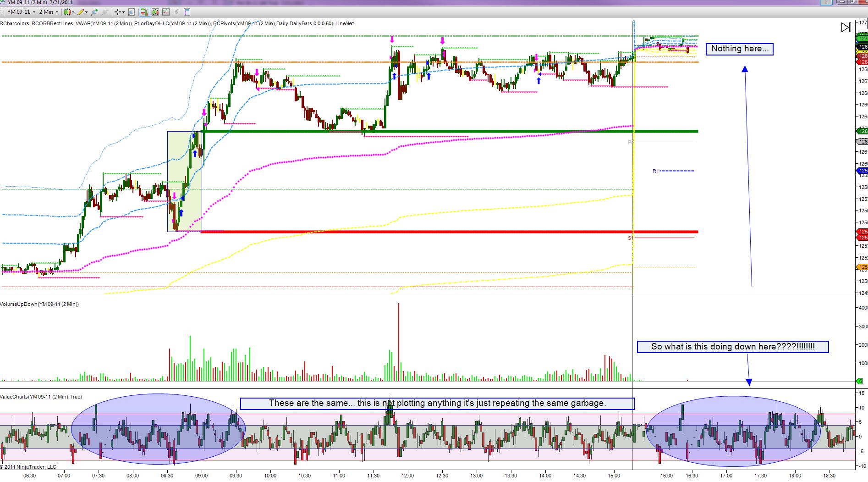
Task: Select the 'So what is this doing' annotation
Action: point(733,347)
